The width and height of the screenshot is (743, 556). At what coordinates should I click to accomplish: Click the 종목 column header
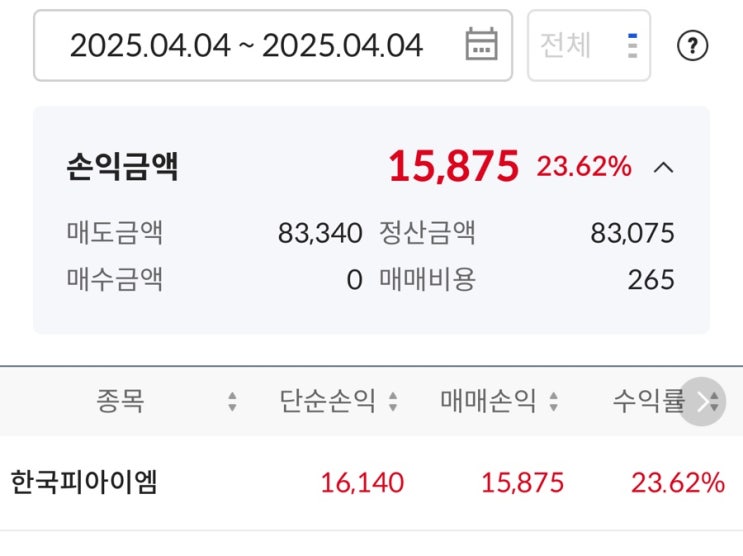(x=120, y=402)
